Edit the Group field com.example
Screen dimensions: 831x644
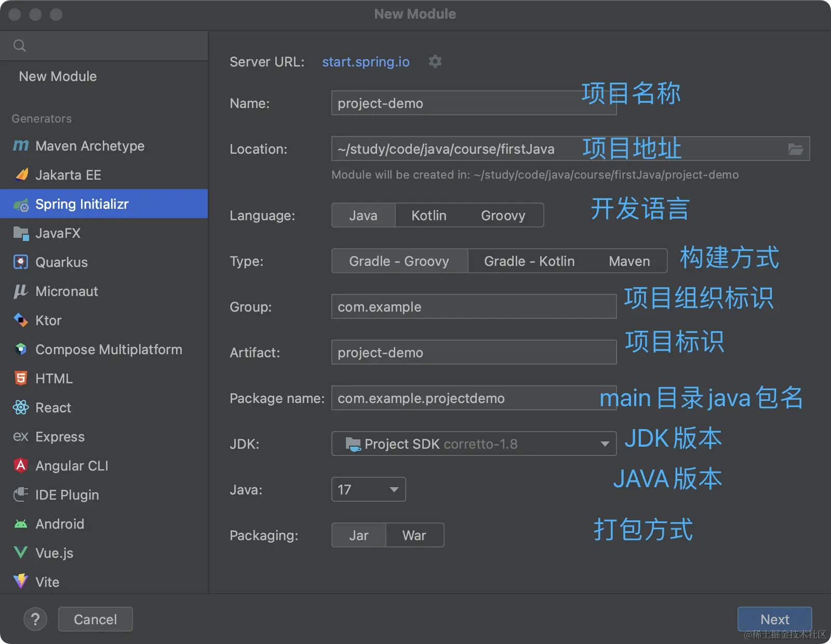(474, 306)
